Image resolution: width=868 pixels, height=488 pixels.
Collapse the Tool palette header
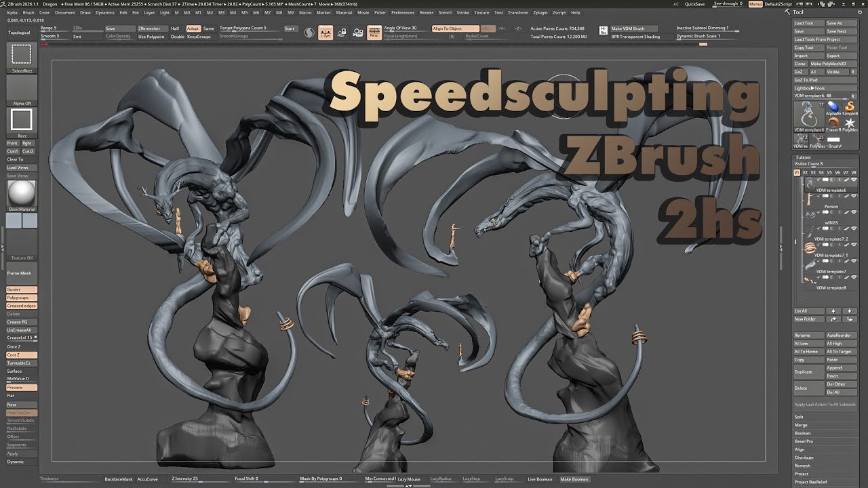(x=798, y=12)
